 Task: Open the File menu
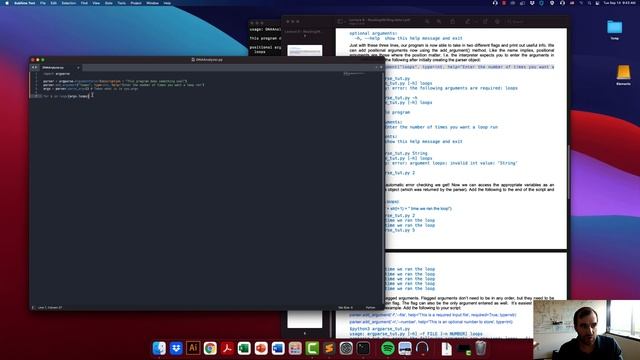(43, 3)
